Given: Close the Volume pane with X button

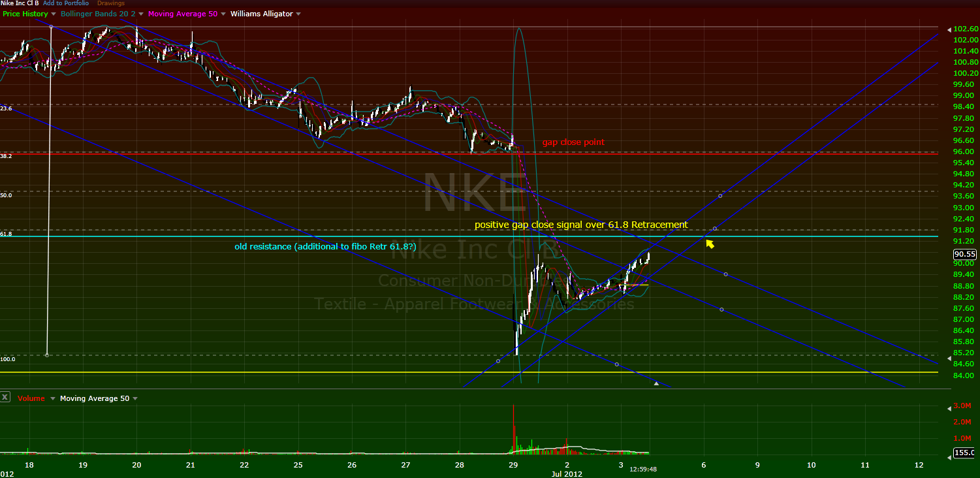Looking at the screenshot, I should 5,396.
